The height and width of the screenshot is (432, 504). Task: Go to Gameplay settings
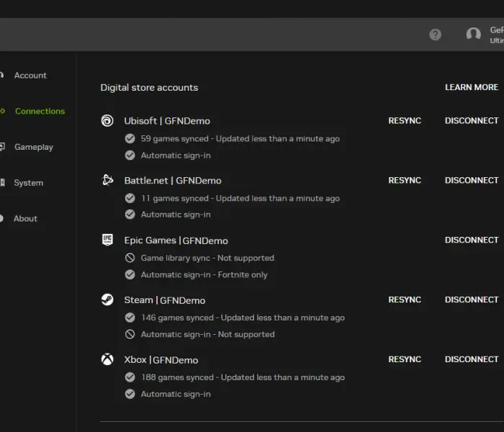click(x=34, y=147)
